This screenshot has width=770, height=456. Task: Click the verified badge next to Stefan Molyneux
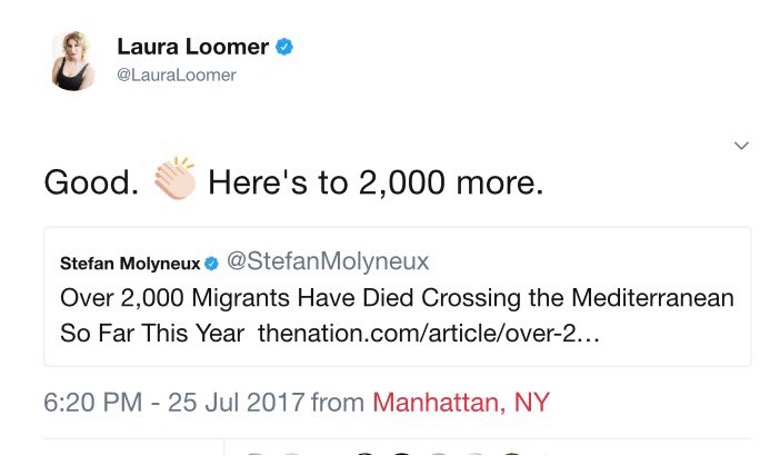coord(212,265)
